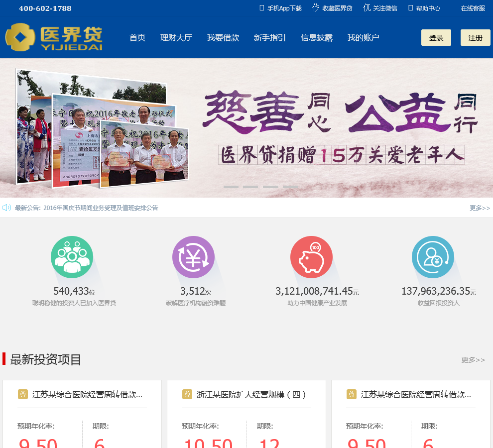Click 破解医疗机构融资难题 caption
The image size is (493, 448).
[196, 303]
